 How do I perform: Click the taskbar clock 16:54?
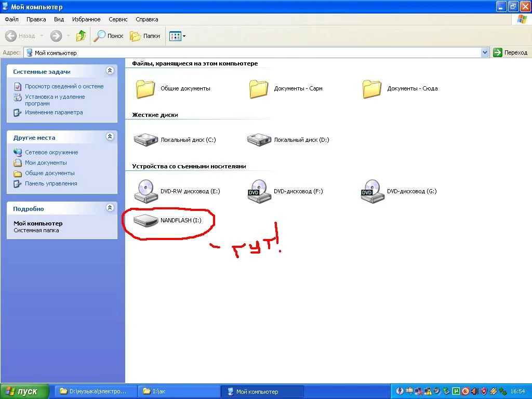pos(518,391)
